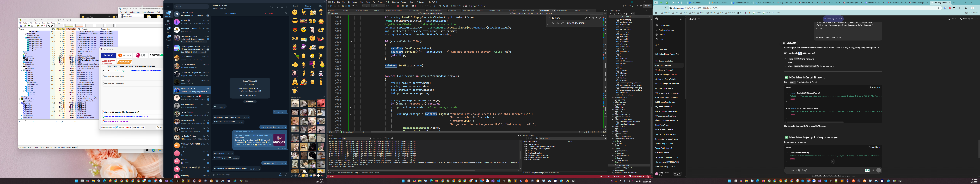980x184 pixels.
Task: Open the Current document scope dropdown
Action: click(597, 23)
